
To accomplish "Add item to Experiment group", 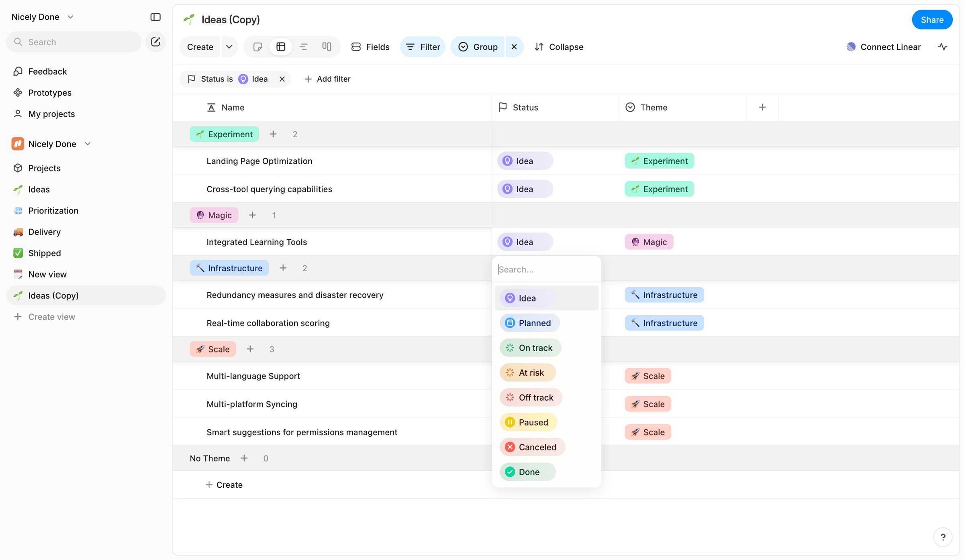I will [x=273, y=134].
